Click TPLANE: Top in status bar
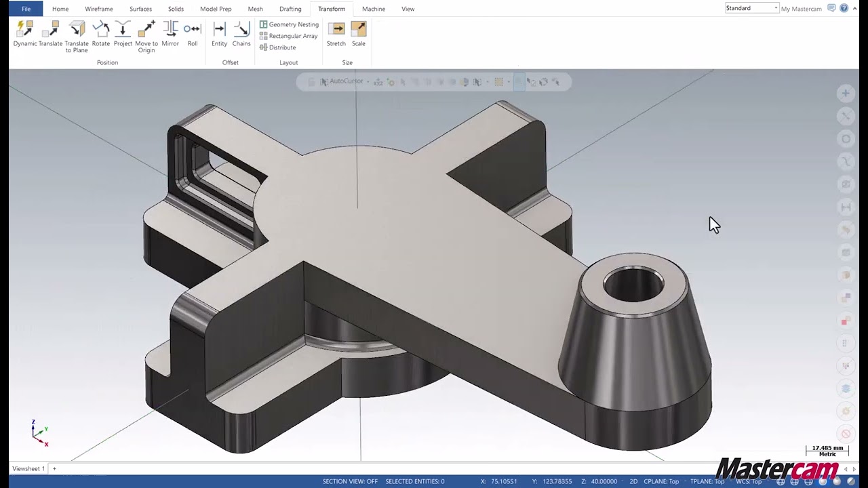Viewport: 868px width, 488px height. [x=707, y=481]
